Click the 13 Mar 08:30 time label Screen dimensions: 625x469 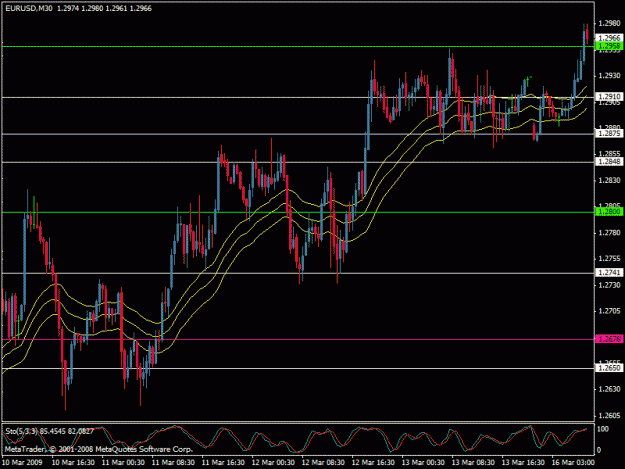(473, 463)
